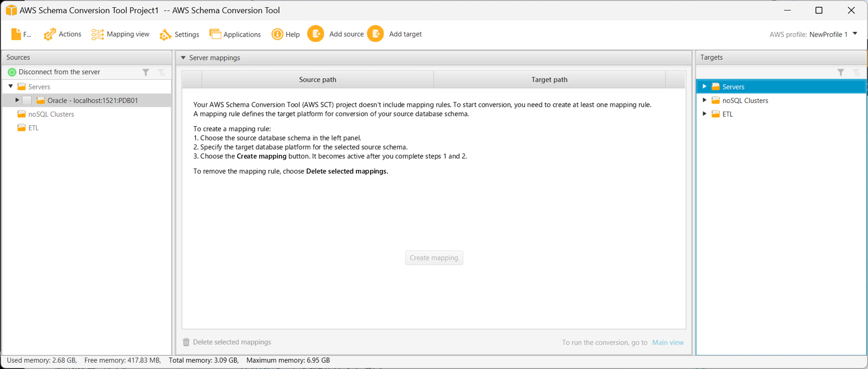Click the Add target button label
This screenshot has width=868, height=369.
point(405,34)
